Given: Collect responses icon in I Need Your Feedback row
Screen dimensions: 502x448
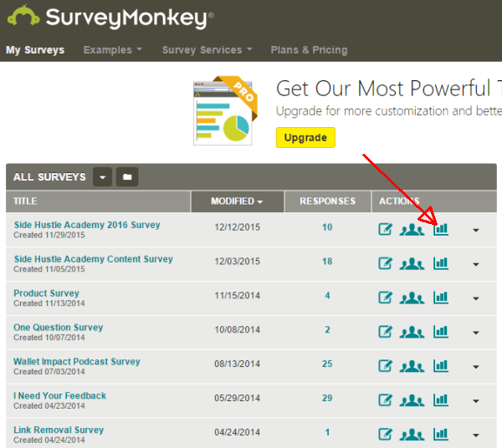Looking at the screenshot, I should (412, 400).
